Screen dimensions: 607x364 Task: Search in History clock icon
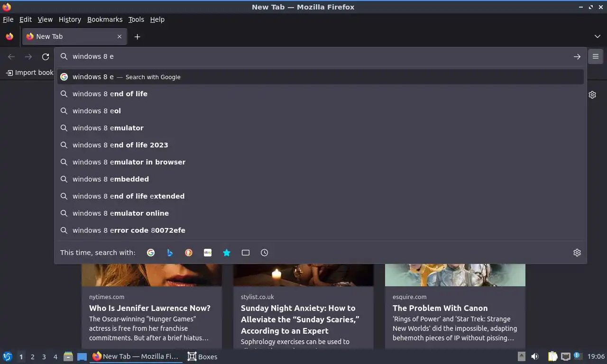(265, 253)
